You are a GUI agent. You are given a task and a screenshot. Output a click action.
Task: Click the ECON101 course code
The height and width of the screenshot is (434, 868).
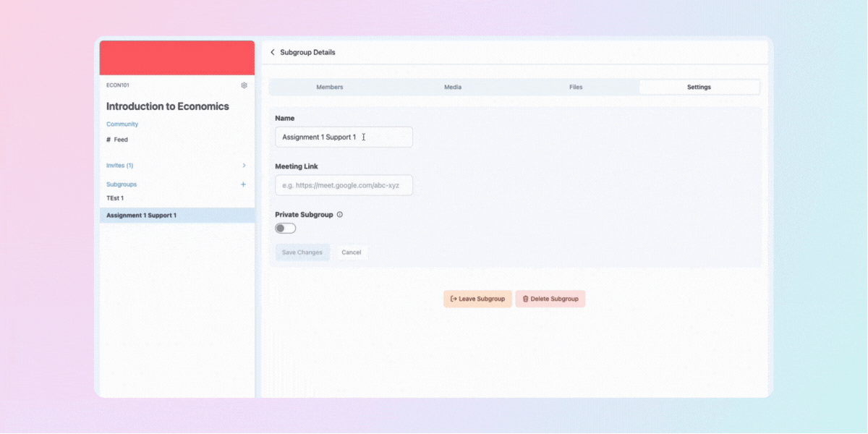[x=118, y=85]
